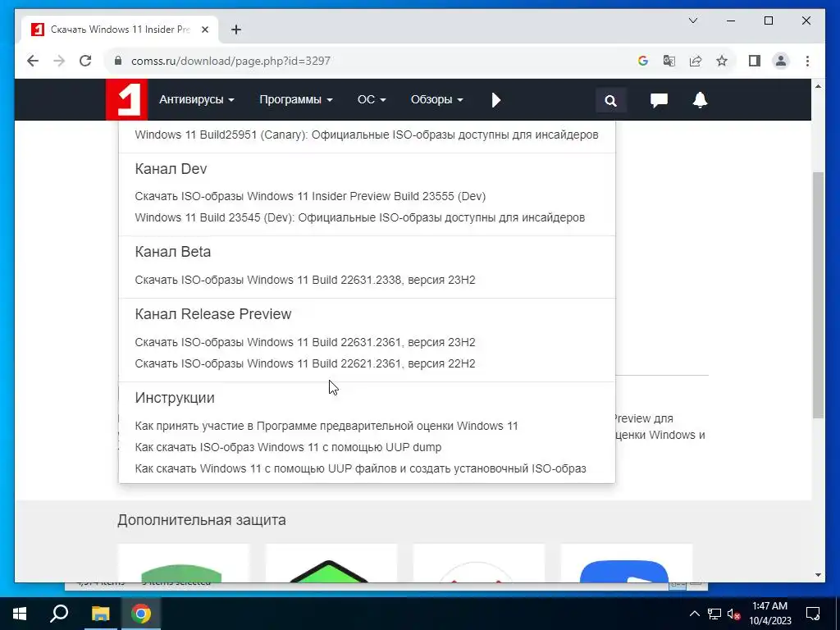Open the tab search chevron
Viewport: 840px width, 630px height.
692,21
